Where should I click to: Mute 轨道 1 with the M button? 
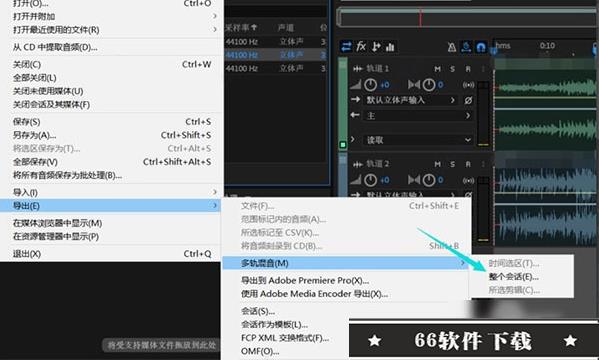(x=437, y=69)
